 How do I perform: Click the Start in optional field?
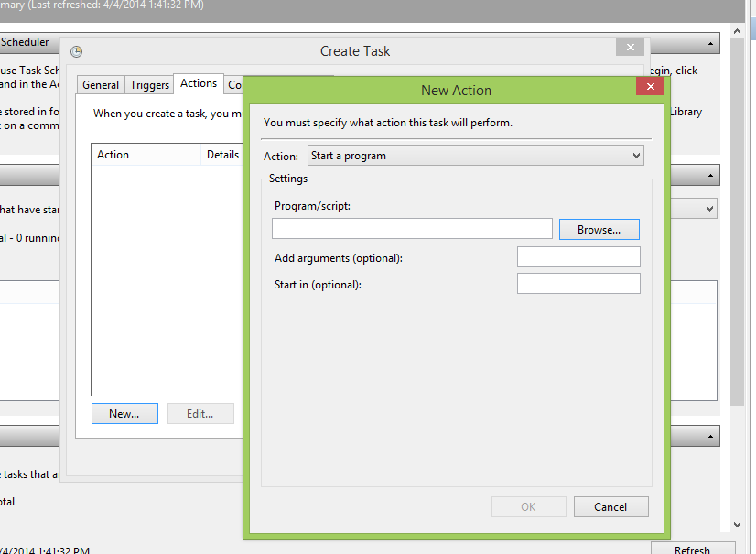[578, 285]
